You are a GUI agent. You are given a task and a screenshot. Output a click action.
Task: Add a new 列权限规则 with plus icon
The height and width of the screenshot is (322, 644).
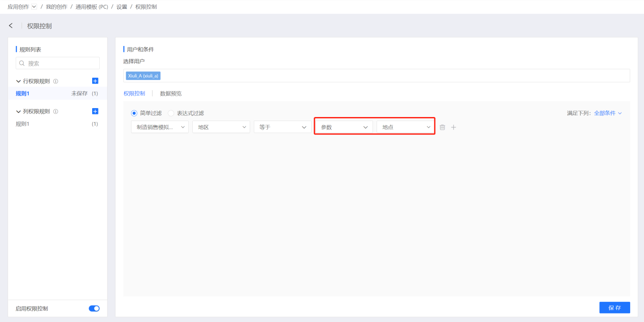point(95,111)
